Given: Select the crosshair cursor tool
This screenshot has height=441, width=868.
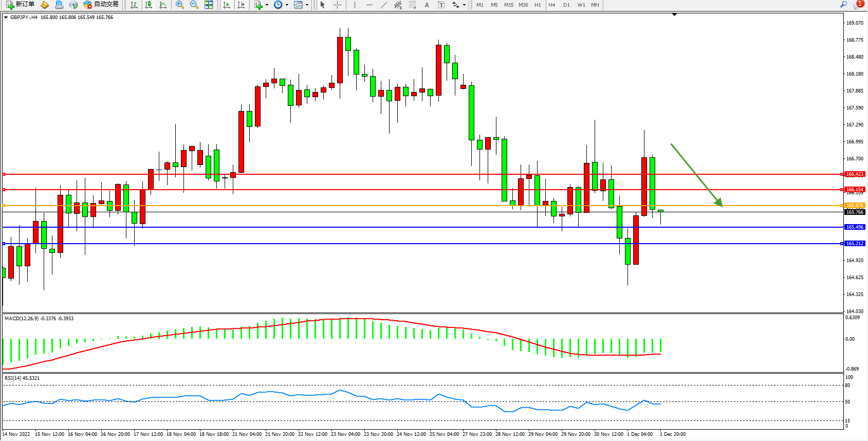Looking at the screenshot, I should click(x=338, y=5).
